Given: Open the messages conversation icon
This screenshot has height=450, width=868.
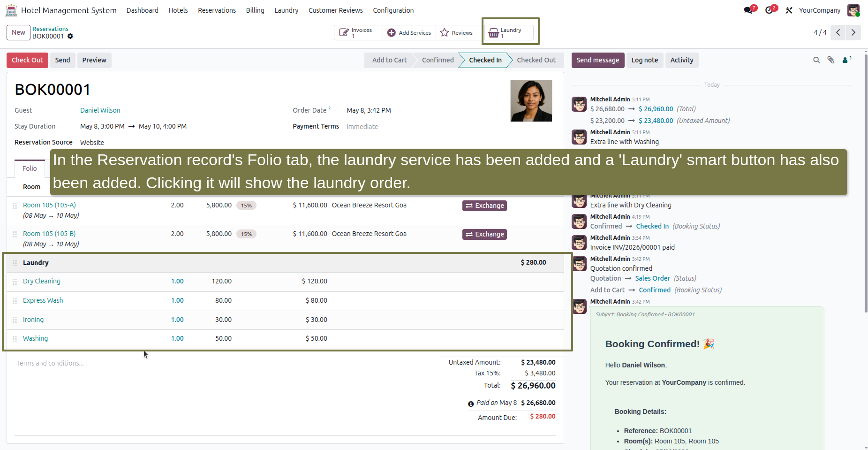Looking at the screenshot, I should 748,10.
